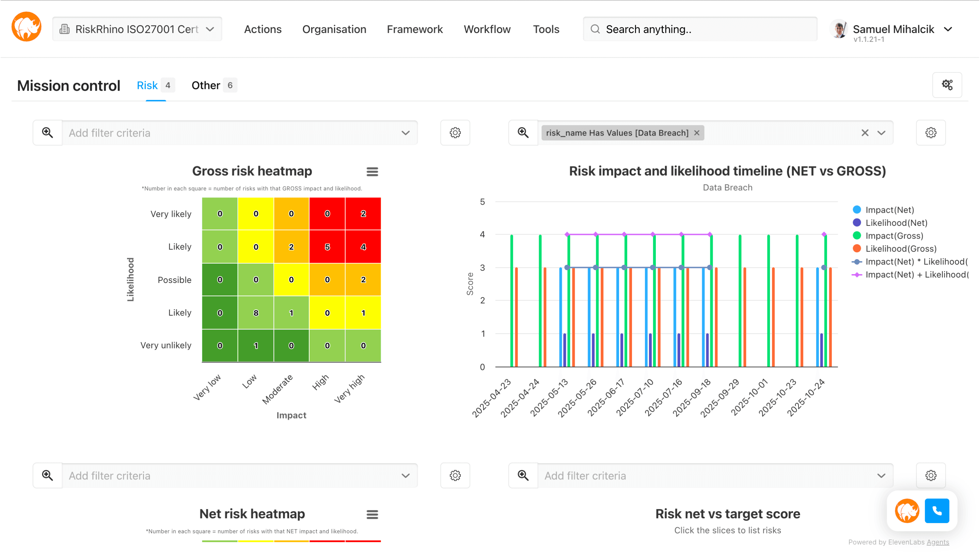Viewport: 980px width, 553px height.
Task: Open the Workflow menu
Action: point(487,29)
